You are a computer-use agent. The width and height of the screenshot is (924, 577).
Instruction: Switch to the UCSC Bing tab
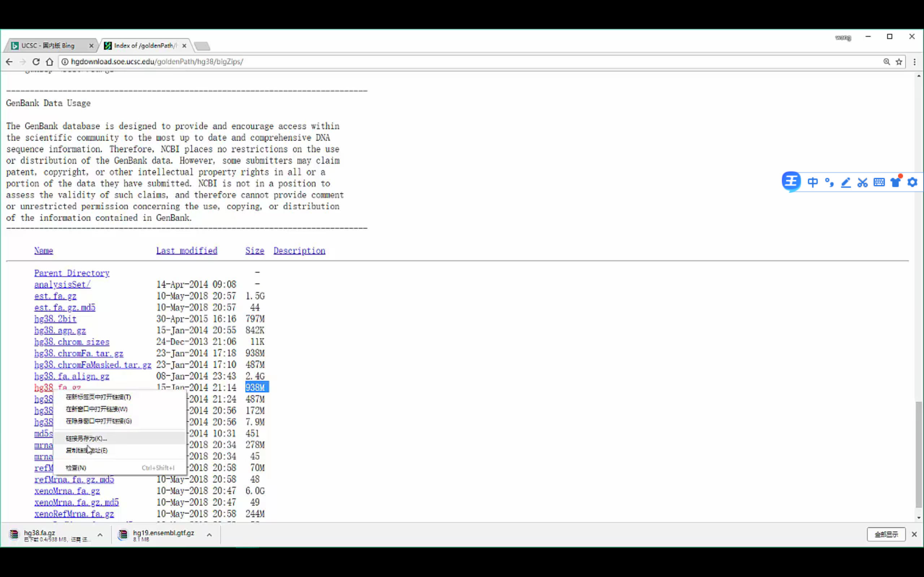coord(48,45)
